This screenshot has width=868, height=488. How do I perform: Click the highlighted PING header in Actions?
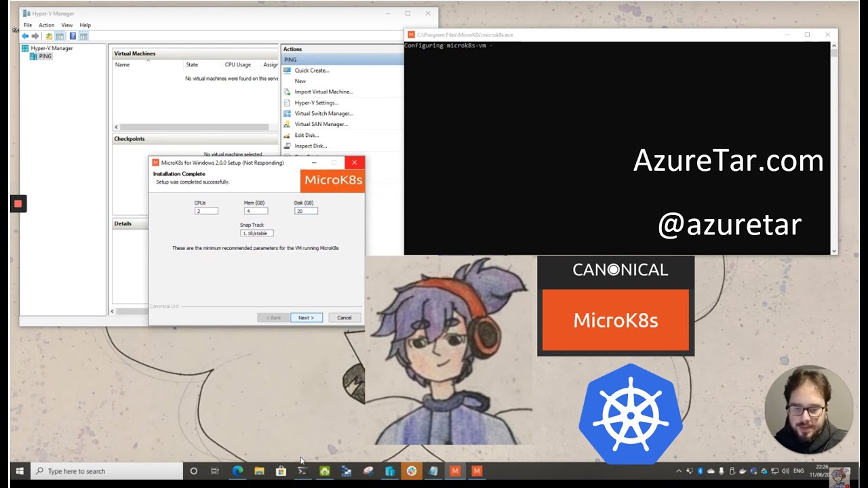(x=342, y=60)
